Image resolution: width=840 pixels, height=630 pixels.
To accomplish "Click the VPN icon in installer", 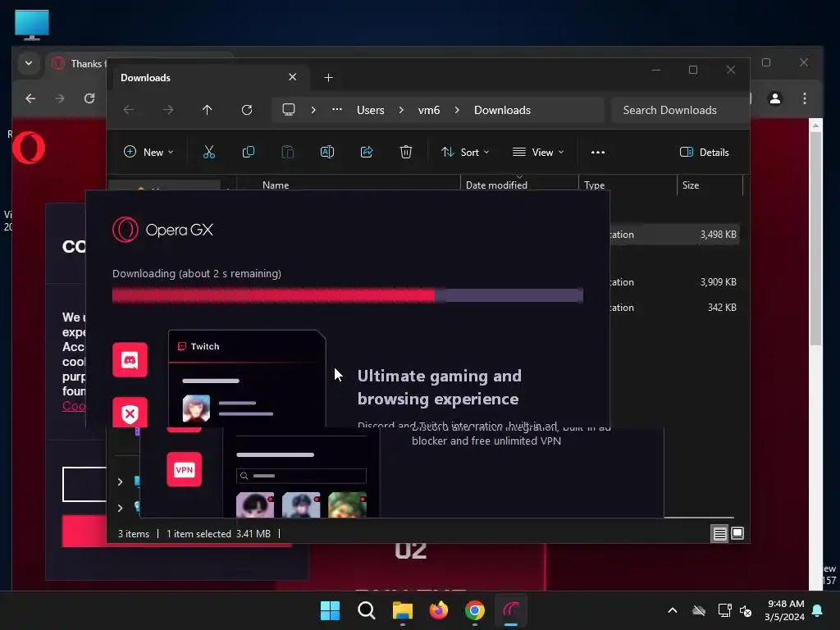I will click(x=185, y=470).
